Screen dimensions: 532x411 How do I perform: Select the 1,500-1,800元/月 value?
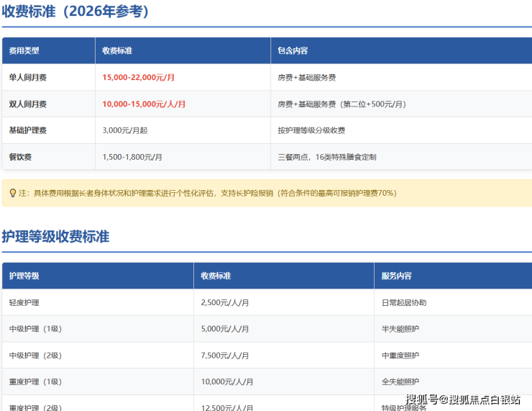[x=132, y=157]
